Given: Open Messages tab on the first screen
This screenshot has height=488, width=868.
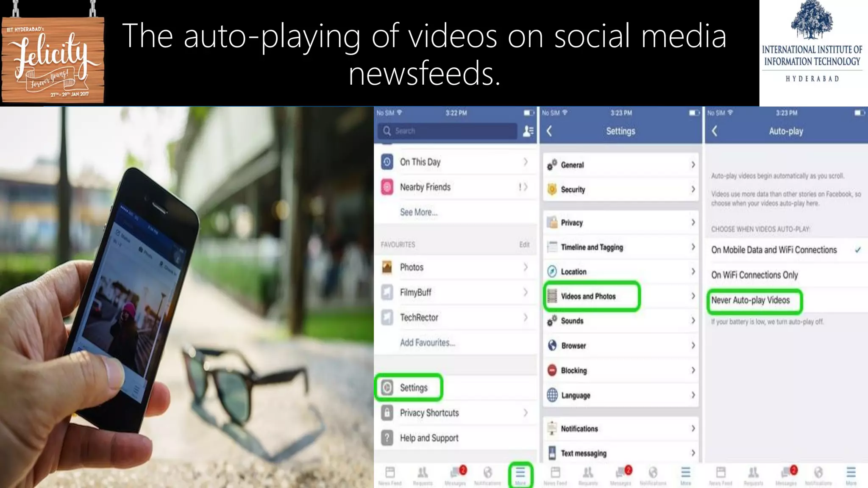Looking at the screenshot, I should point(456,475).
